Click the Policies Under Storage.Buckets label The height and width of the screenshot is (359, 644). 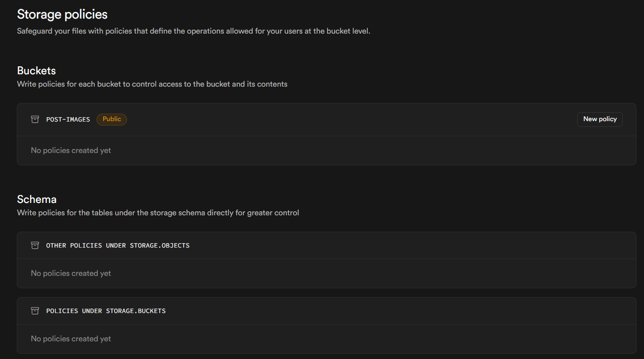(106, 311)
